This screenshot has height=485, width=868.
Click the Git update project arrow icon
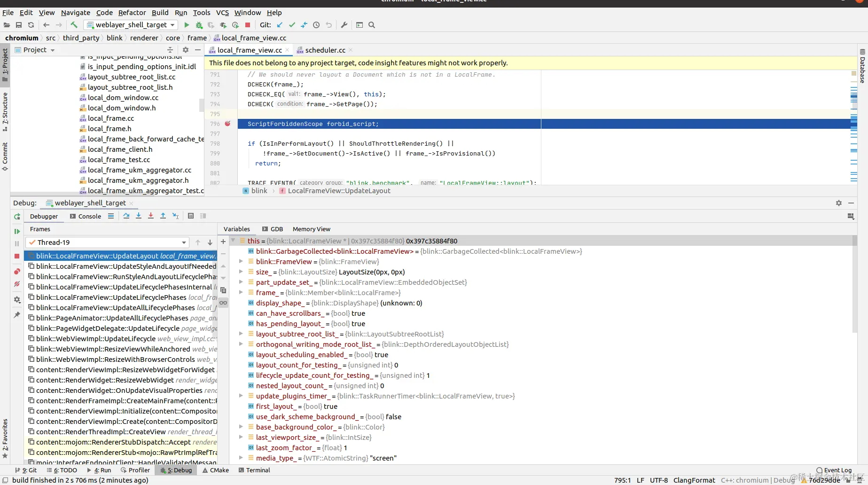pyautogui.click(x=280, y=25)
